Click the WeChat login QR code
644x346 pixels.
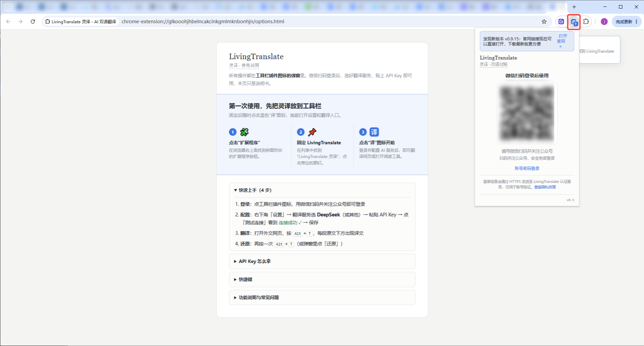[x=527, y=113]
